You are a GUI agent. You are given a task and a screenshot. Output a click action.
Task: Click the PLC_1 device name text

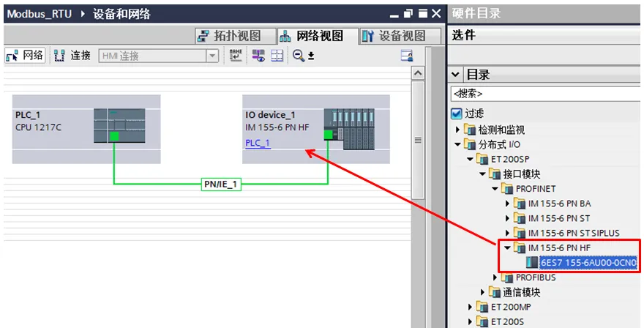point(28,115)
